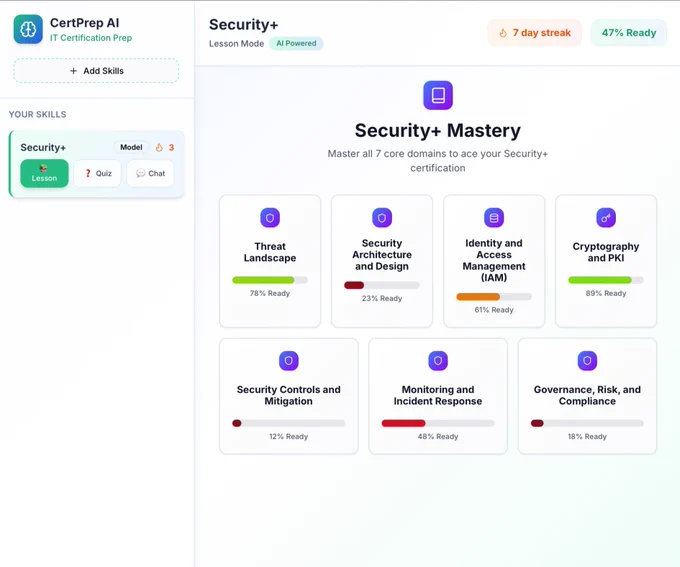Image resolution: width=680 pixels, height=567 pixels.
Task: Click the 23% Ready label
Action: (x=382, y=298)
